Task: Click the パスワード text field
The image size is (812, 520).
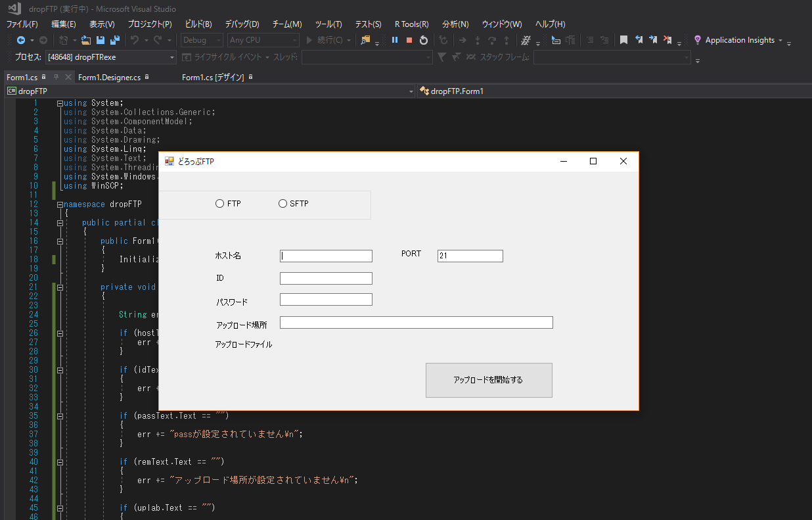Action: pyautogui.click(x=326, y=300)
